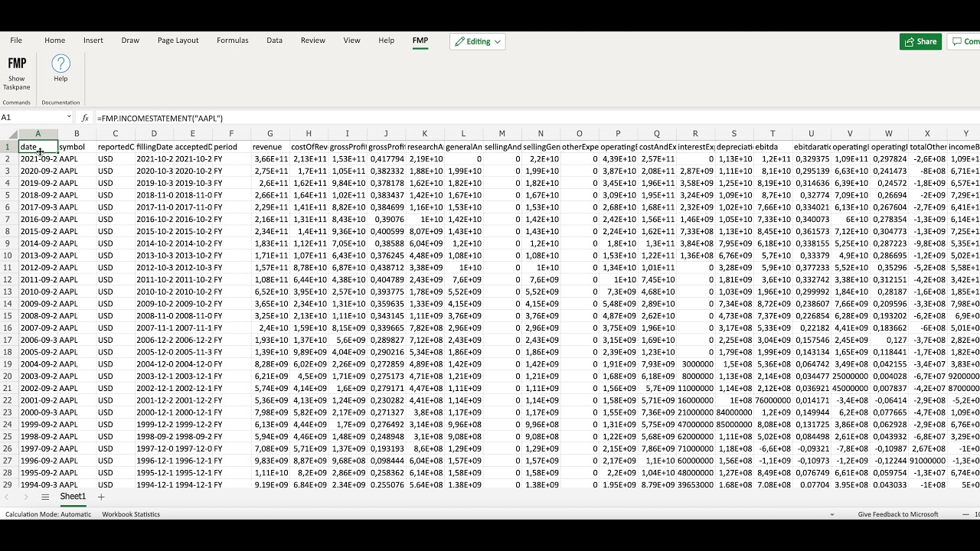Viewport: 980px width, 551px height.
Task: Click the insert function fx icon
Action: pos(85,118)
